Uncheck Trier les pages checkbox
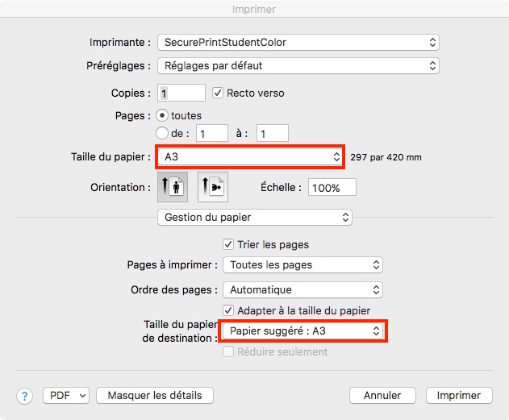This screenshot has height=420, width=509. tap(228, 244)
